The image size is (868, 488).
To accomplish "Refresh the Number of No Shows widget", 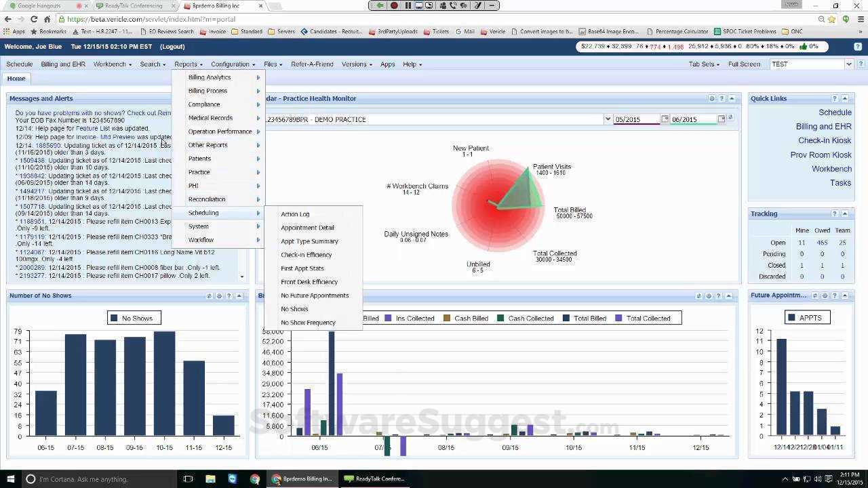I will pyautogui.click(x=209, y=296).
